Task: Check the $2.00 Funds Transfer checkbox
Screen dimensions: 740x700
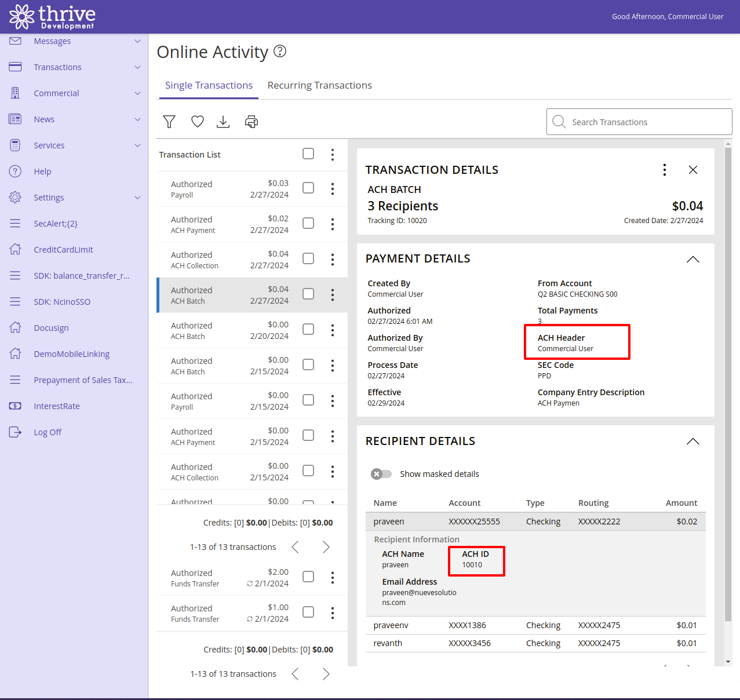Action: 308,577
